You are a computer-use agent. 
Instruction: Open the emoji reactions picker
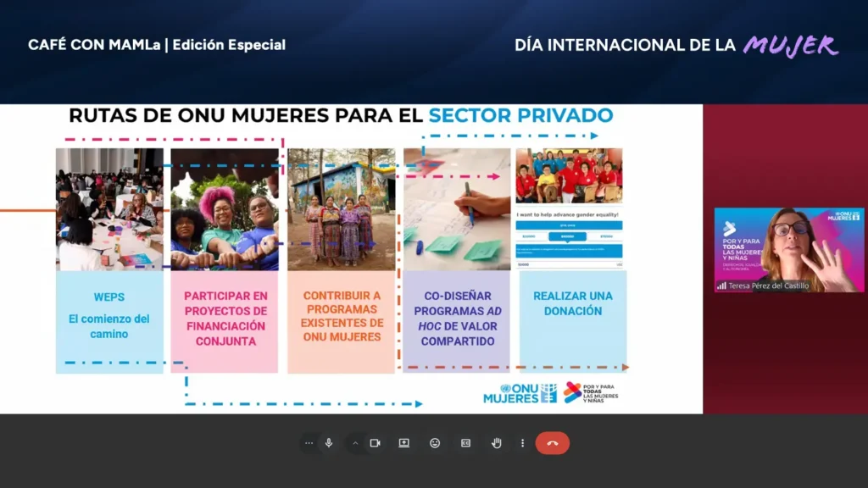435,443
